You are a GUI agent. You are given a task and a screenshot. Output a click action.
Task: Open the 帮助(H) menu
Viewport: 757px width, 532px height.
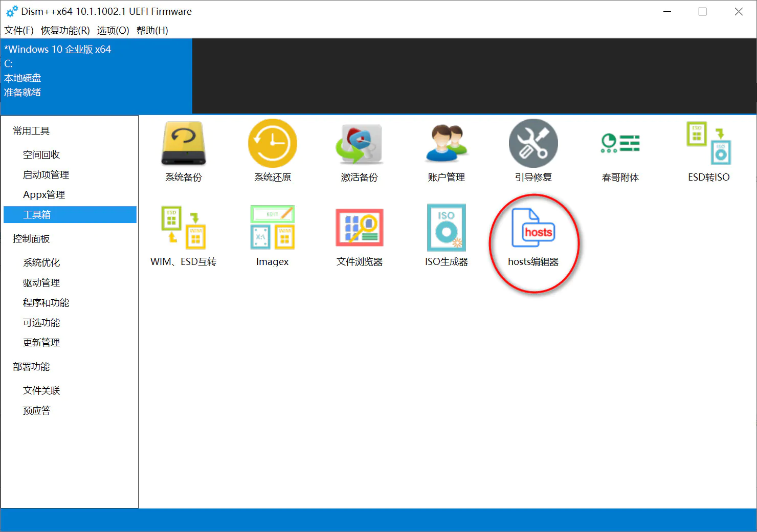pos(152,30)
